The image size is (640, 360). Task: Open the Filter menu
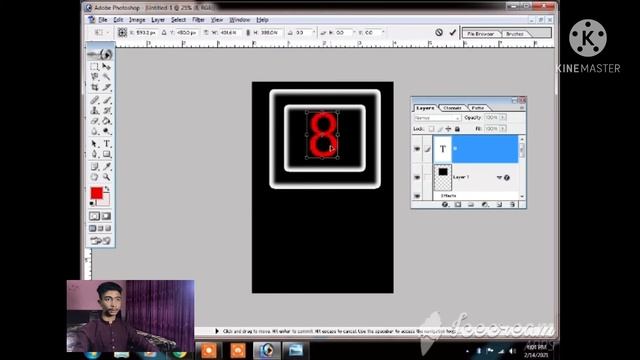tap(198, 20)
